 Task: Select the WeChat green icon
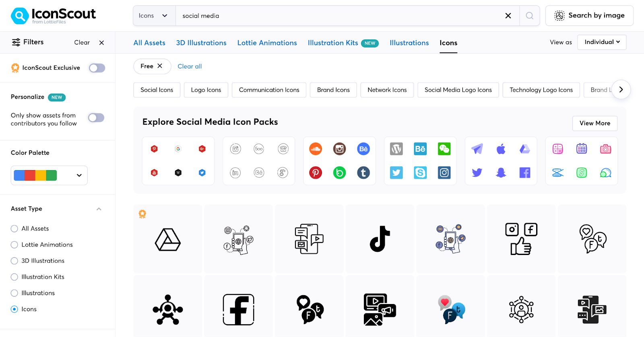(444, 149)
